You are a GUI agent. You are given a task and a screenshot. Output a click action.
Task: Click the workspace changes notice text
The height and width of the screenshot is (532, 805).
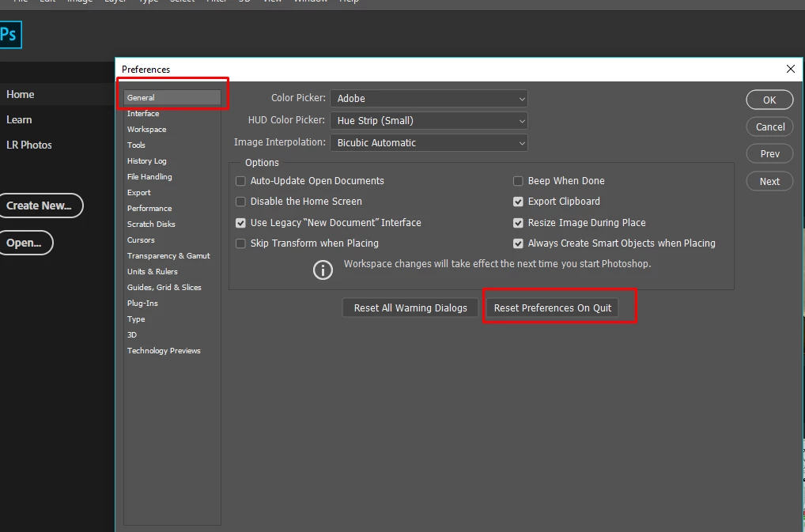tap(497, 264)
